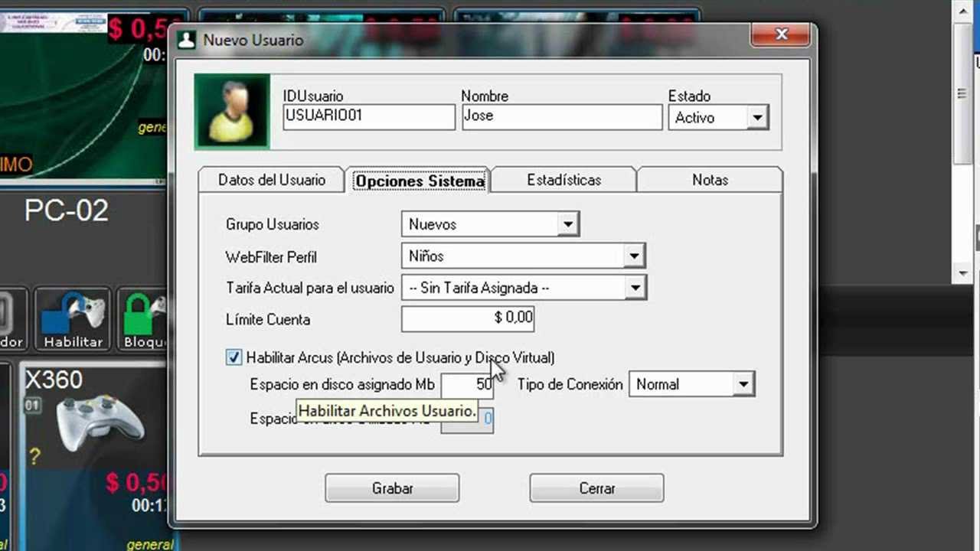
Task: Click the Límite Cuenta field
Action: [468, 319]
